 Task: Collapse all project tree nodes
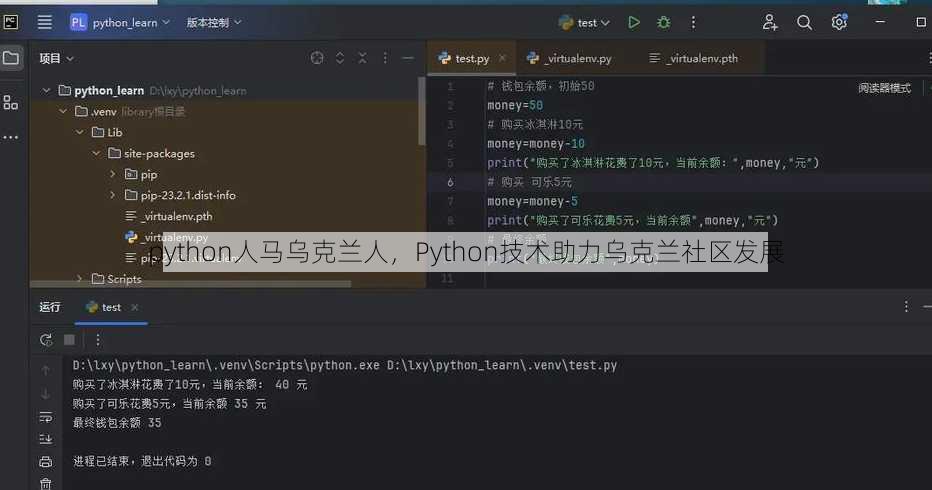[363, 58]
